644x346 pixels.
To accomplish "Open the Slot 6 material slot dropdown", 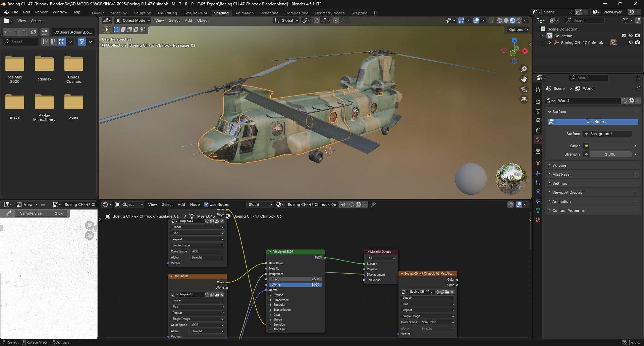I will (x=260, y=205).
